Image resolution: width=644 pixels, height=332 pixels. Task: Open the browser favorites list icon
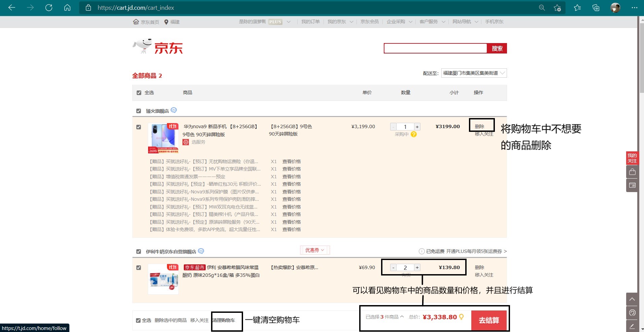577,8
